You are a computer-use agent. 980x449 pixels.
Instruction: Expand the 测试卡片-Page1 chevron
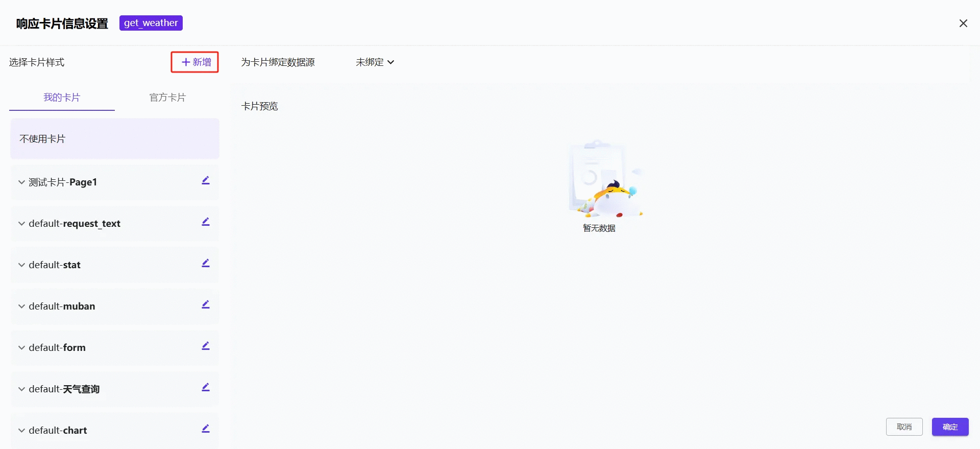pos(21,182)
